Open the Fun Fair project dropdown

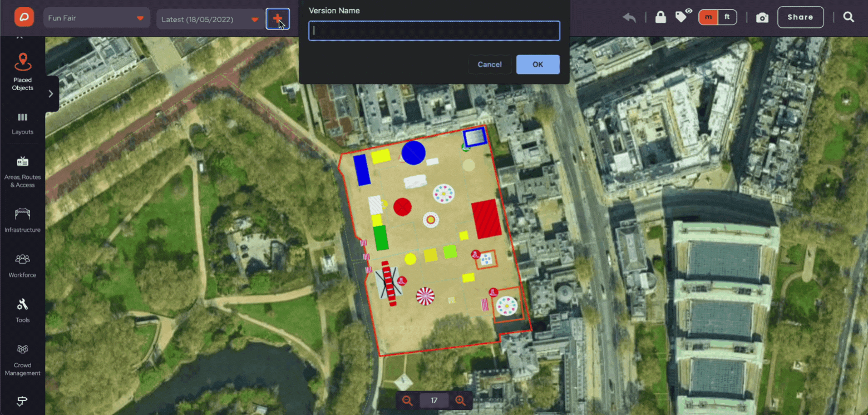pyautogui.click(x=97, y=18)
